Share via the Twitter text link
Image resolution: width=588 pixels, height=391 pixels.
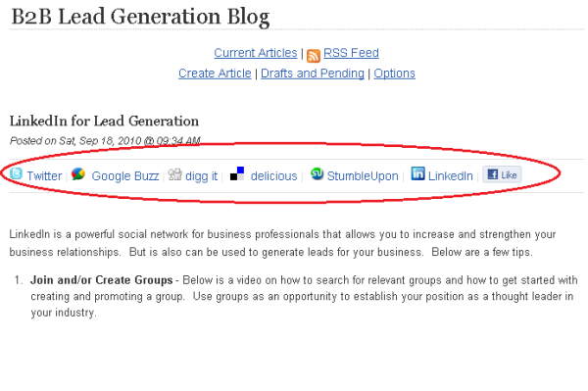44,175
